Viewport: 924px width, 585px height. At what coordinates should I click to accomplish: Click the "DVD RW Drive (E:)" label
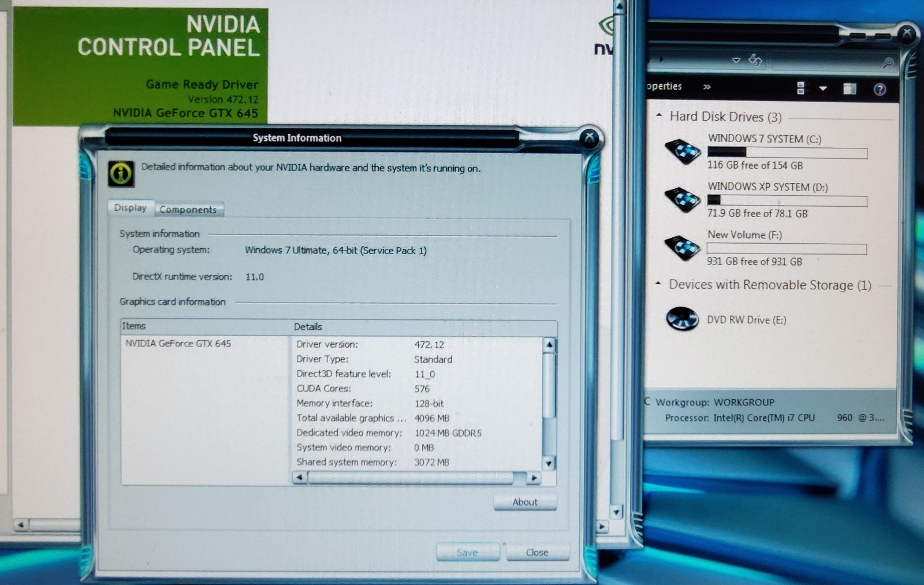click(x=746, y=320)
